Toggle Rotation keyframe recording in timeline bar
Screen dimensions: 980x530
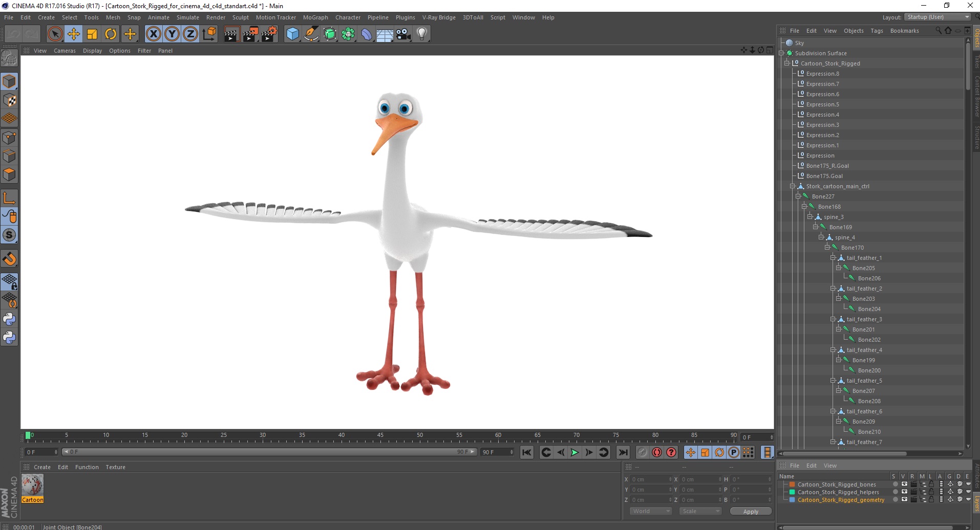719,452
